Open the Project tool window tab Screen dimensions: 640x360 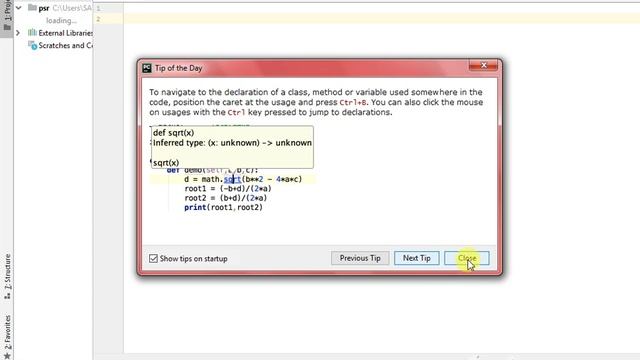tap(7, 16)
